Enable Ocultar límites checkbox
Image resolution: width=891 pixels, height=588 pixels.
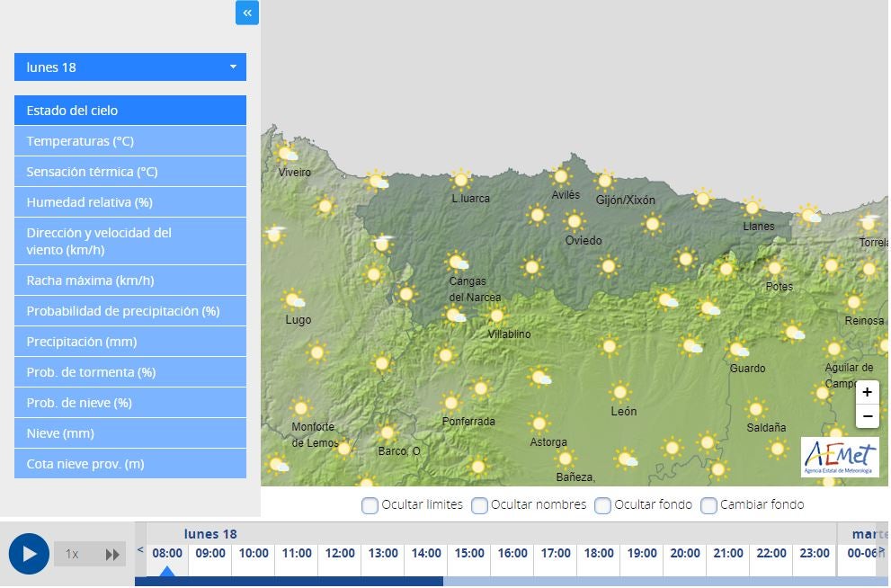[x=370, y=505]
